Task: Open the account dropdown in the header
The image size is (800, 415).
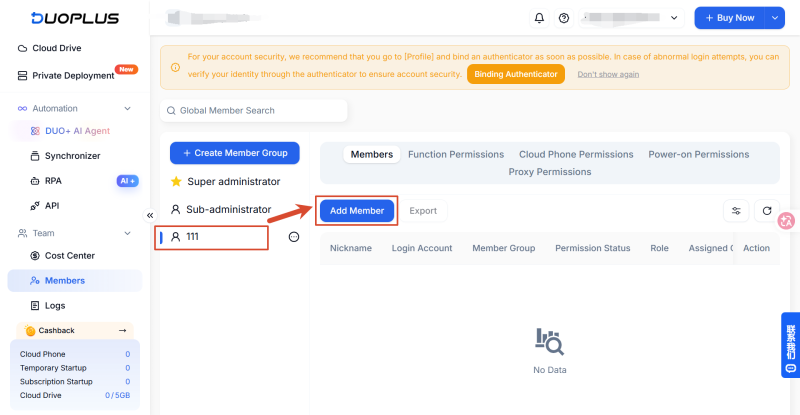Action: [632, 18]
